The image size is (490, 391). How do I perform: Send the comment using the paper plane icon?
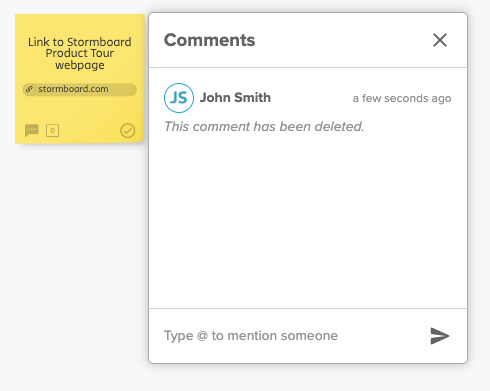point(440,336)
